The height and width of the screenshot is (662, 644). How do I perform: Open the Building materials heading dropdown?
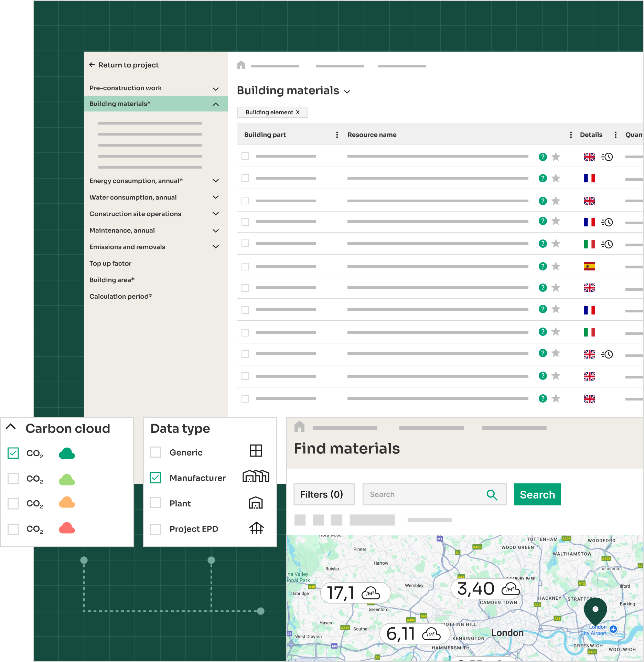point(347,92)
